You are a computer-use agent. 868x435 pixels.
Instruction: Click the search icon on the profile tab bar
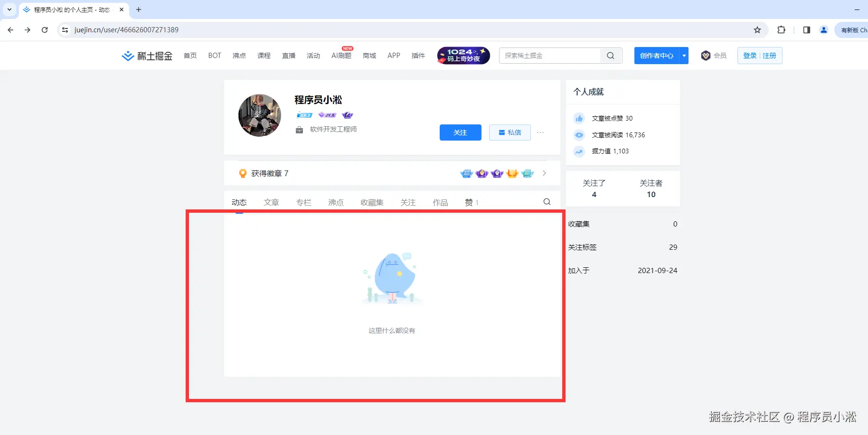(547, 201)
